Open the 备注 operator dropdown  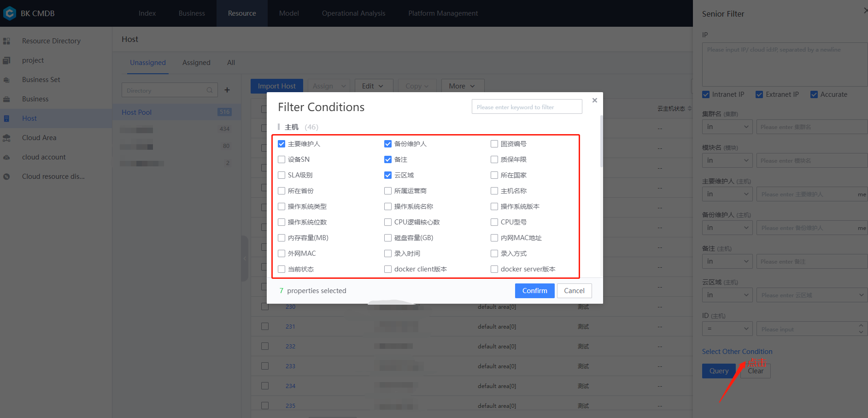pyautogui.click(x=727, y=261)
